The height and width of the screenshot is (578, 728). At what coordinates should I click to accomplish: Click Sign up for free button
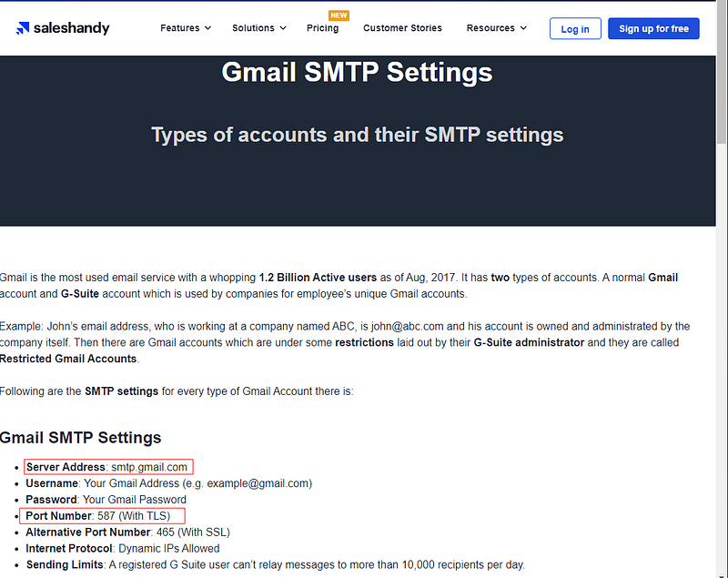pyautogui.click(x=653, y=29)
